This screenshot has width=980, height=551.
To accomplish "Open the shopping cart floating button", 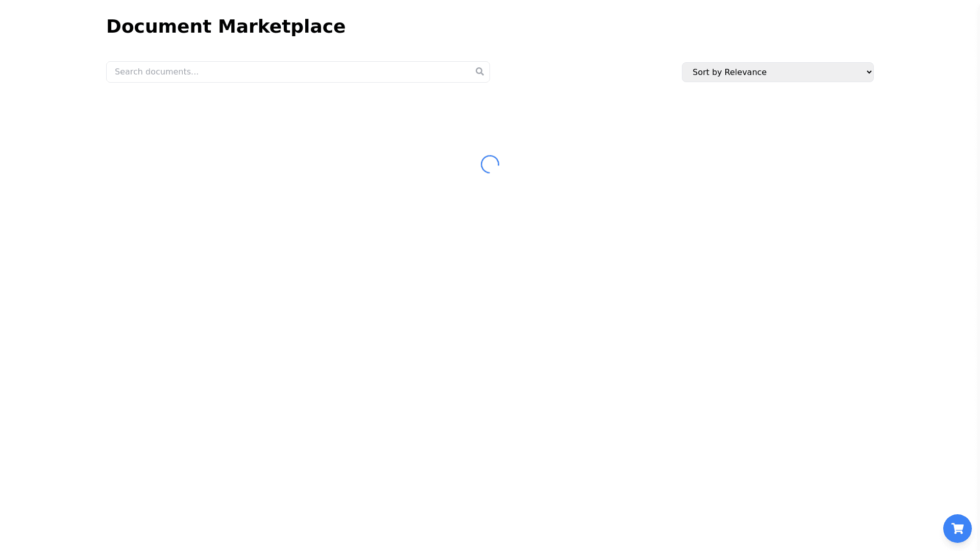I will [x=957, y=529].
